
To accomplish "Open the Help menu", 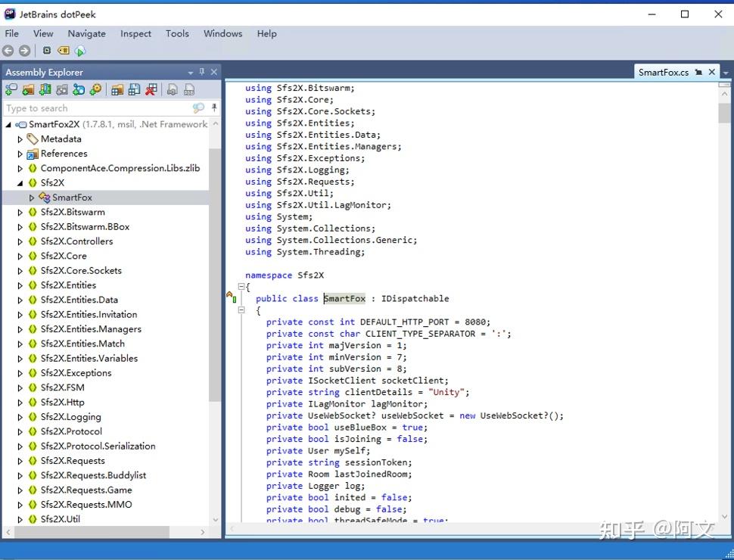I will coord(267,33).
